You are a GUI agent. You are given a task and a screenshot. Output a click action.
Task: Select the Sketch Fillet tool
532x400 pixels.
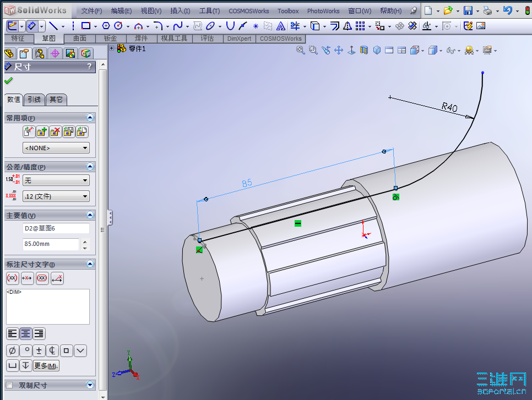[158, 26]
